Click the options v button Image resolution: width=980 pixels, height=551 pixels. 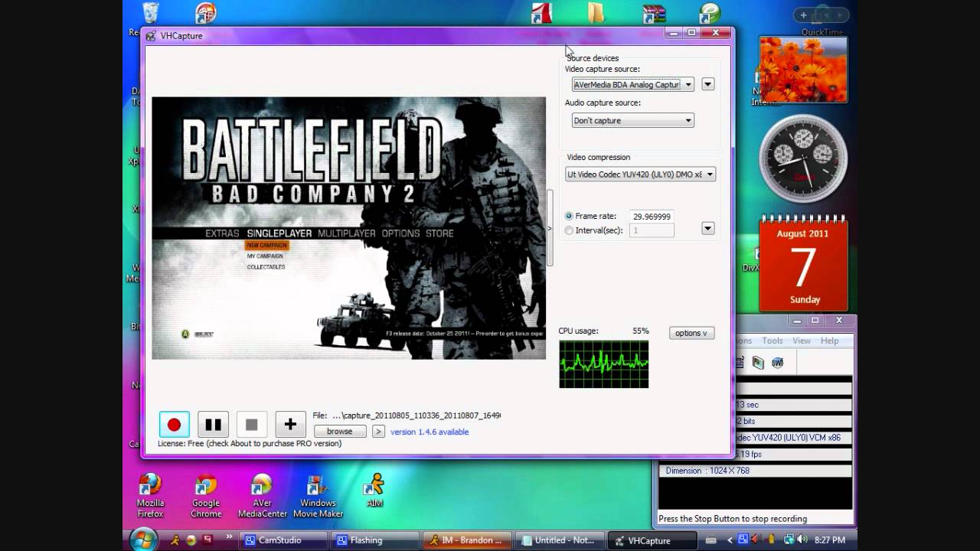click(x=692, y=333)
